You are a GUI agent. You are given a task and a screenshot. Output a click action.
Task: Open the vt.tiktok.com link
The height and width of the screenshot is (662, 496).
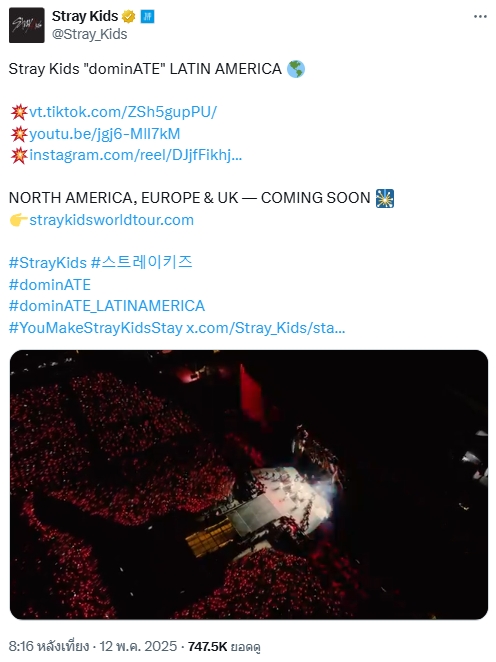tap(123, 112)
